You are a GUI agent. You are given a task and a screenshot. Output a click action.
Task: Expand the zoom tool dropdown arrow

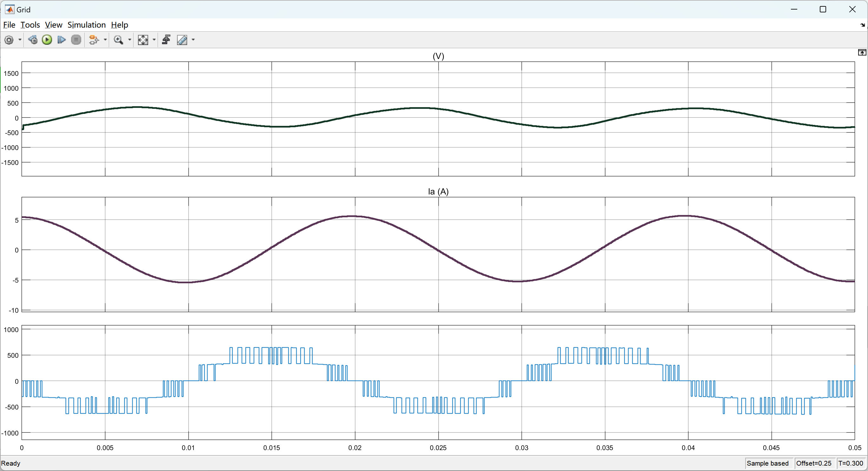click(x=130, y=40)
